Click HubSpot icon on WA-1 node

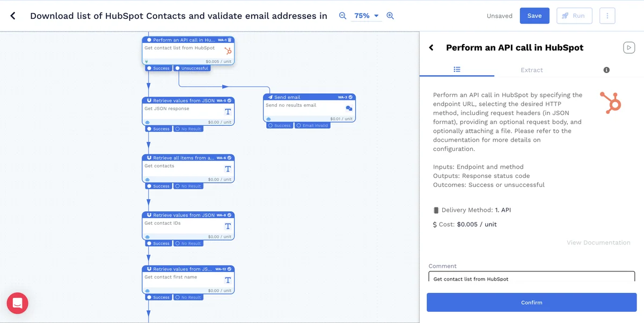(228, 51)
